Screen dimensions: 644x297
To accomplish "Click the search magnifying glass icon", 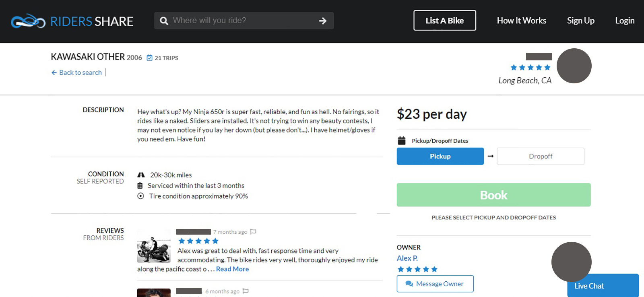I will click(164, 21).
